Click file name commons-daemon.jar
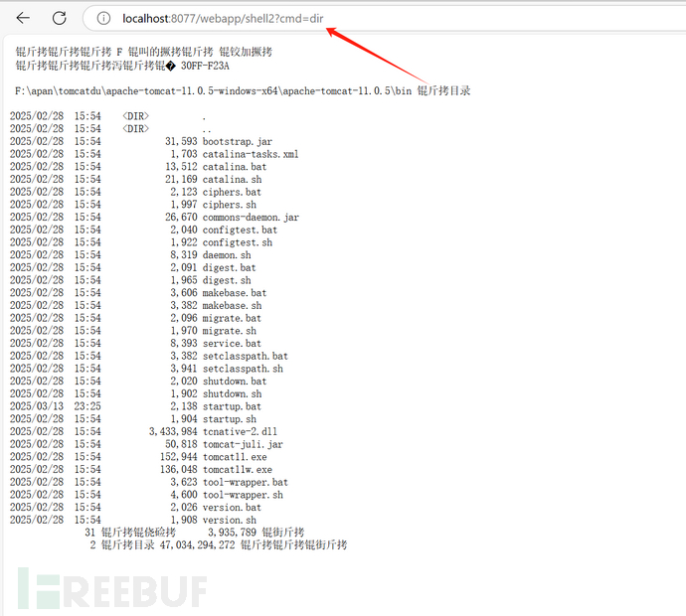Screen dimensions: 686x616 (x=251, y=218)
